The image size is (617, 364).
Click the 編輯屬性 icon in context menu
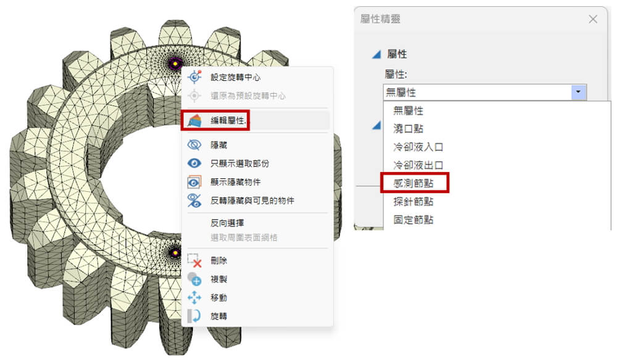point(194,120)
